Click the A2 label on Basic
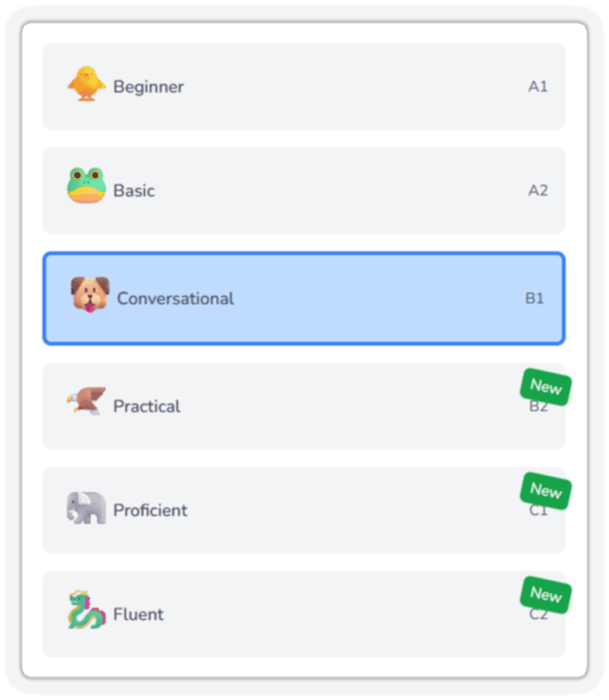The image size is (609, 700). (x=538, y=191)
